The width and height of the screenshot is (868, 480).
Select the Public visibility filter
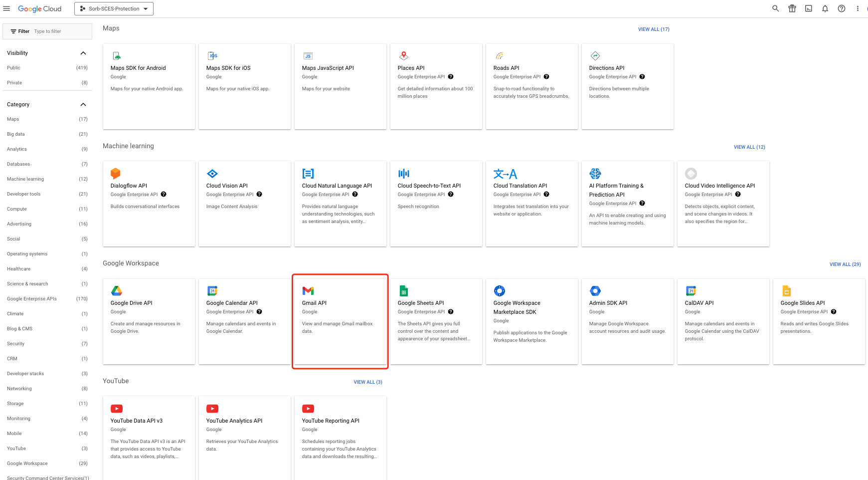[13, 67]
